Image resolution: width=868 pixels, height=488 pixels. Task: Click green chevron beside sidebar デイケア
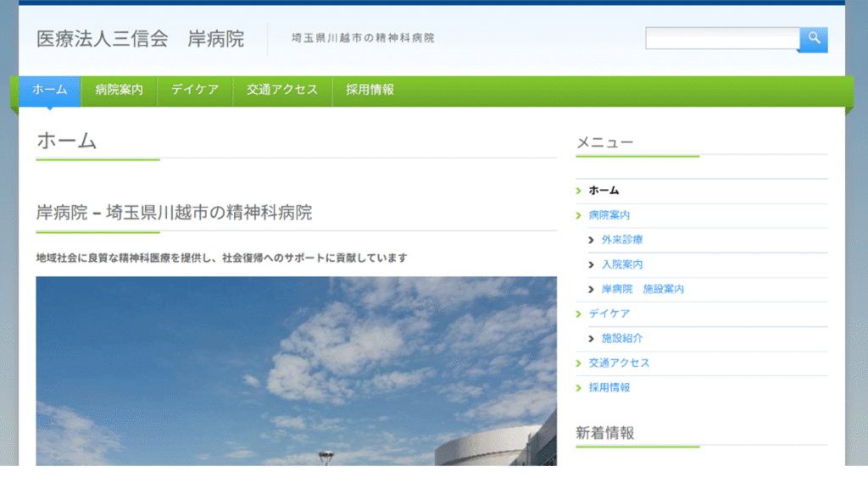tap(578, 313)
